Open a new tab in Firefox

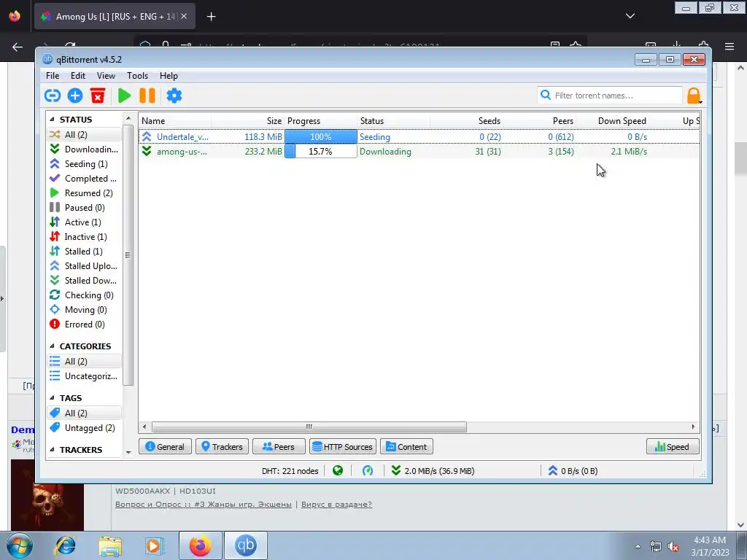point(211,17)
